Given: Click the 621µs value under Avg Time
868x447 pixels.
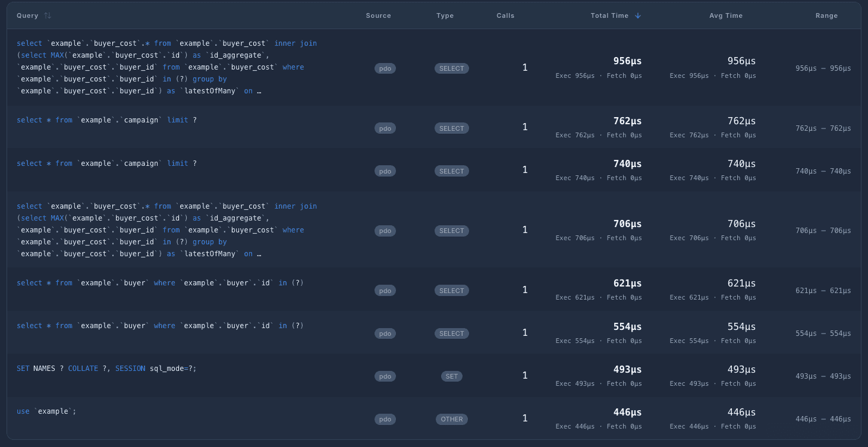Looking at the screenshot, I should point(742,284).
